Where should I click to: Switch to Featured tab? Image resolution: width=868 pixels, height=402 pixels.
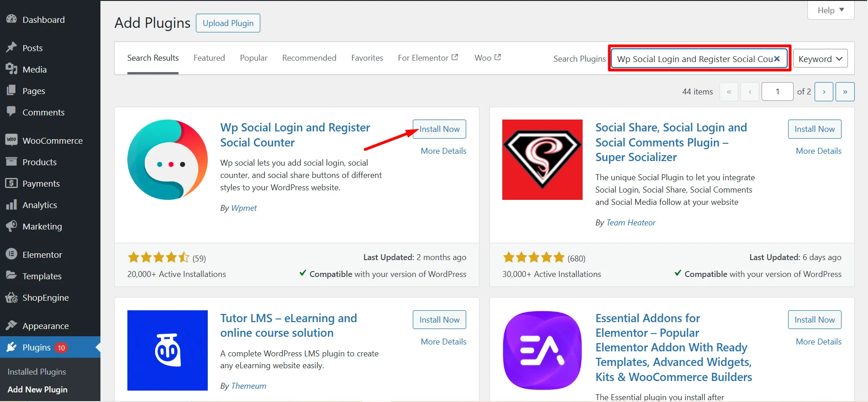[x=209, y=58]
